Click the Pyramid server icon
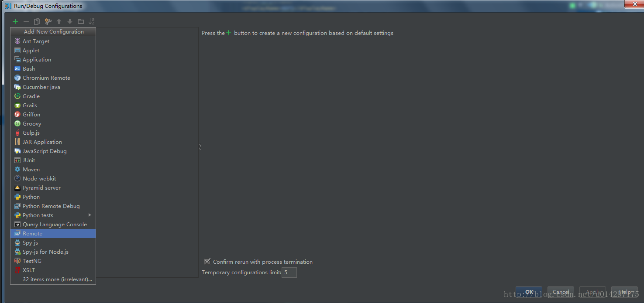 tap(17, 188)
